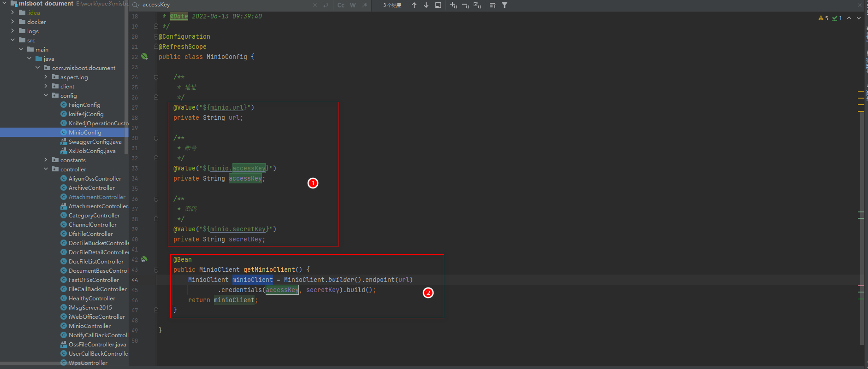Fold @Configuration annotation block gutter marker
Image resolution: width=868 pixels, height=369 pixels.
pyautogui.click(x=156, y=36)
